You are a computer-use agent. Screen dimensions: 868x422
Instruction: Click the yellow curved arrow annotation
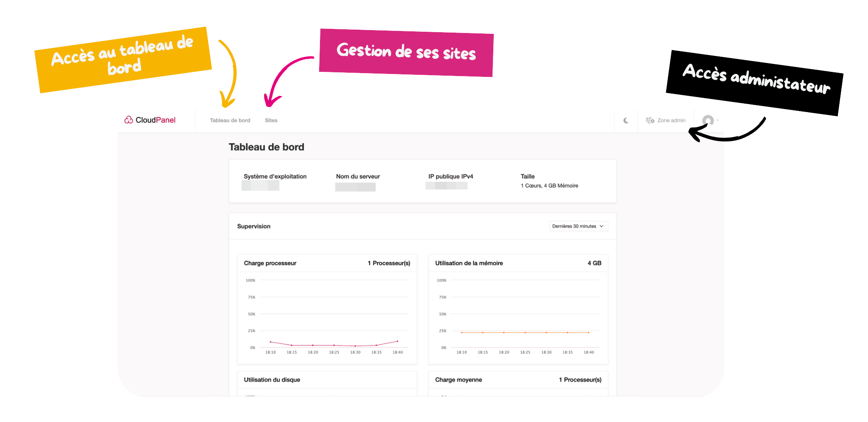click(230, 75)
